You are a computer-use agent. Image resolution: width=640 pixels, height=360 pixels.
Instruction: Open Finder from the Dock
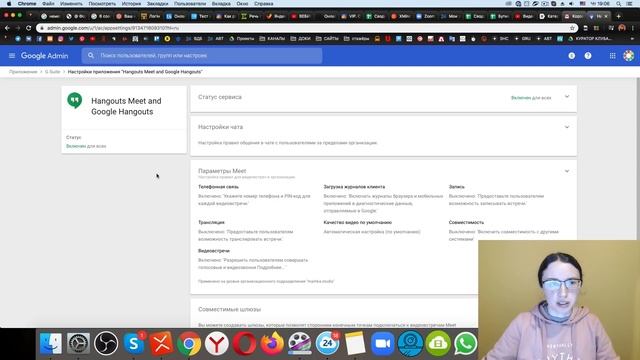click(x=51, y=343)
